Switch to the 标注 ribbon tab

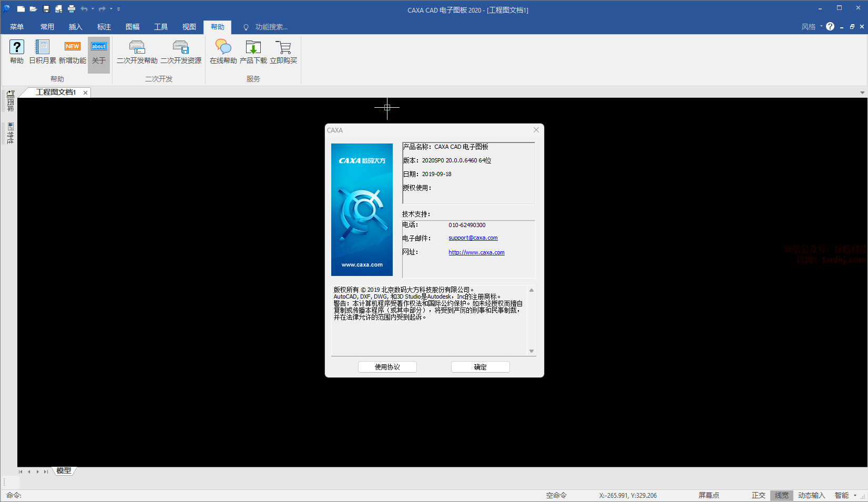click(x=104, y=27)
